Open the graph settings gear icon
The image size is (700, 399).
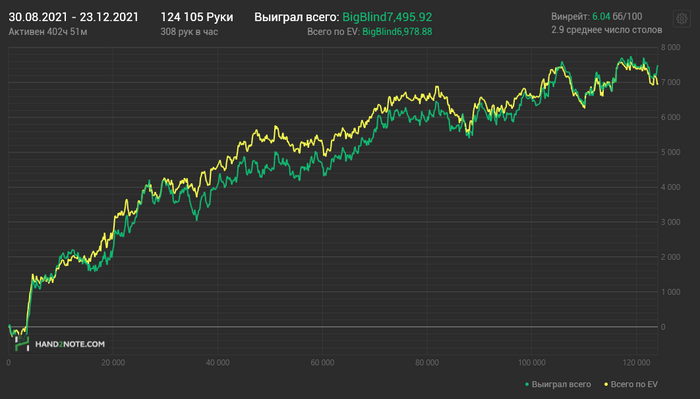681,19
